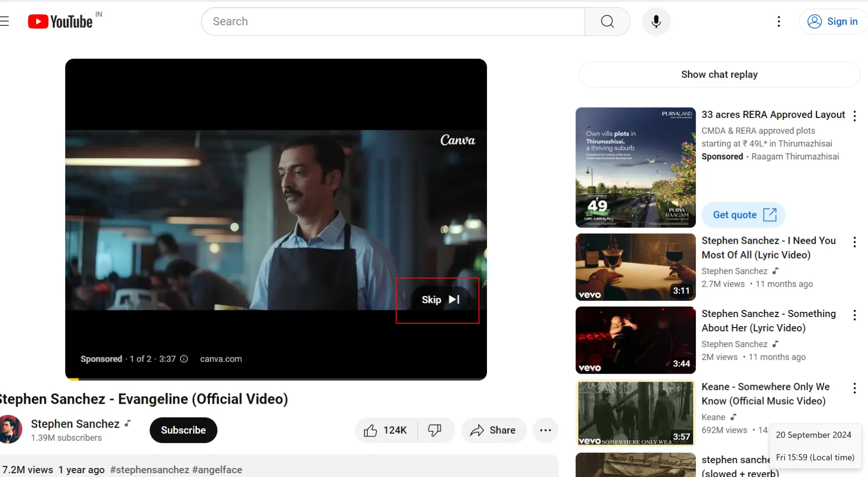
Task: Open Keane - Somewhere Only We Know title
Action: click(x=765, y=394)
